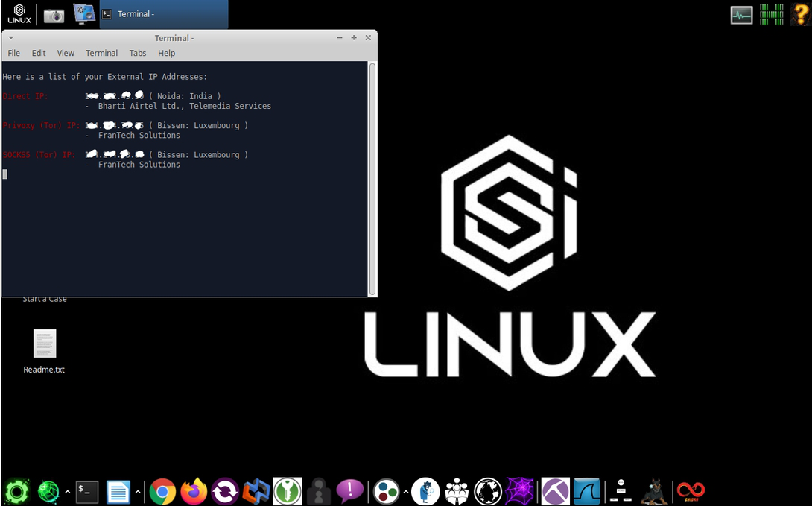Select the Readme.txt desktop file
The image size is (812, 506).
pyautogui.click(x=44, y=351)
